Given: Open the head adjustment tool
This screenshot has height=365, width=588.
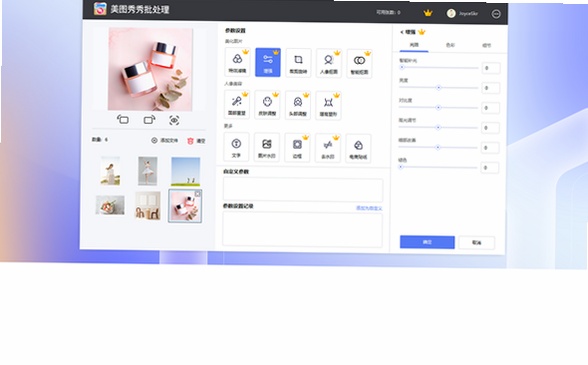Looking at the screenshot, I should point(298,105).
